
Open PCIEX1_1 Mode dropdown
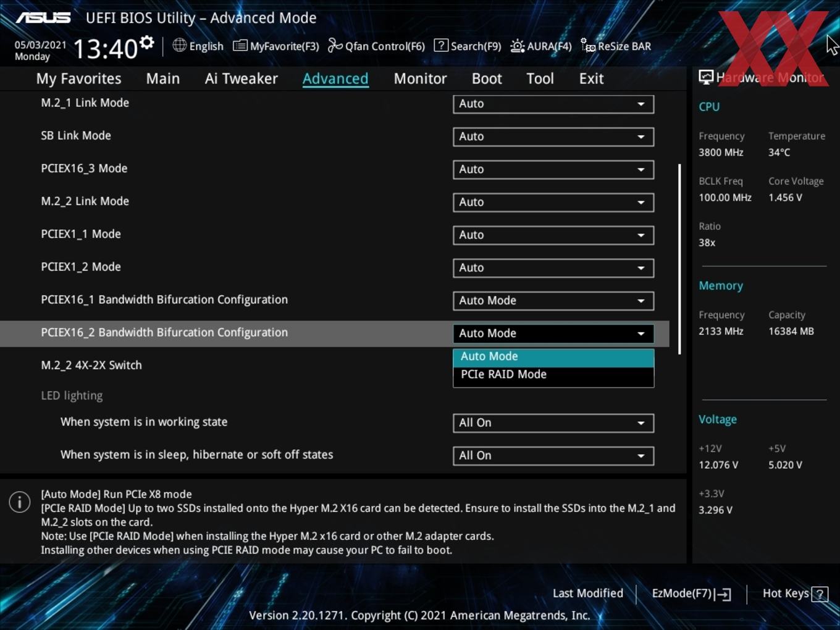[x=553, y=235]
